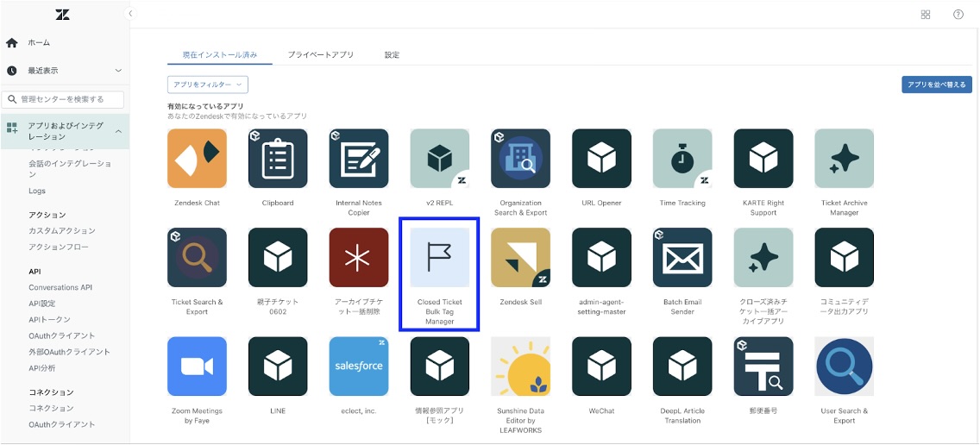Select the Closed Ticket Bulk Tag Manager icon

[440, 258]
